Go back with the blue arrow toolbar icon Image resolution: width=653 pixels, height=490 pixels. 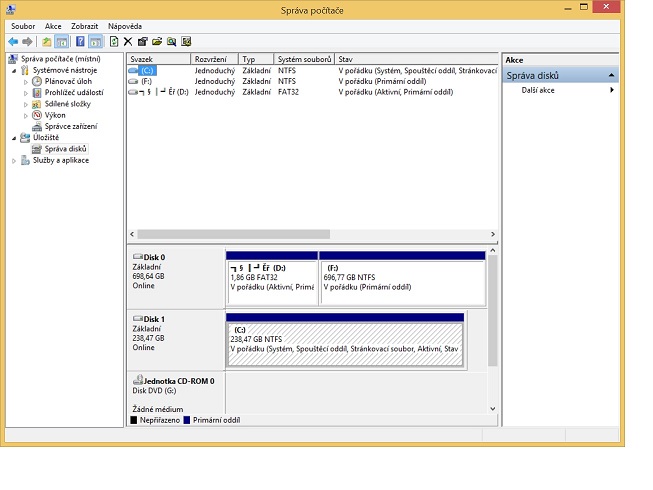point(13,42)
